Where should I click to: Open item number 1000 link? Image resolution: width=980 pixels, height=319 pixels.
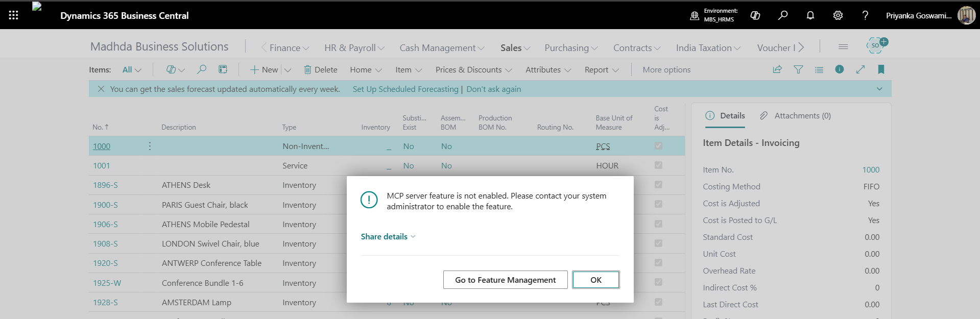click(x=102, y=146)
